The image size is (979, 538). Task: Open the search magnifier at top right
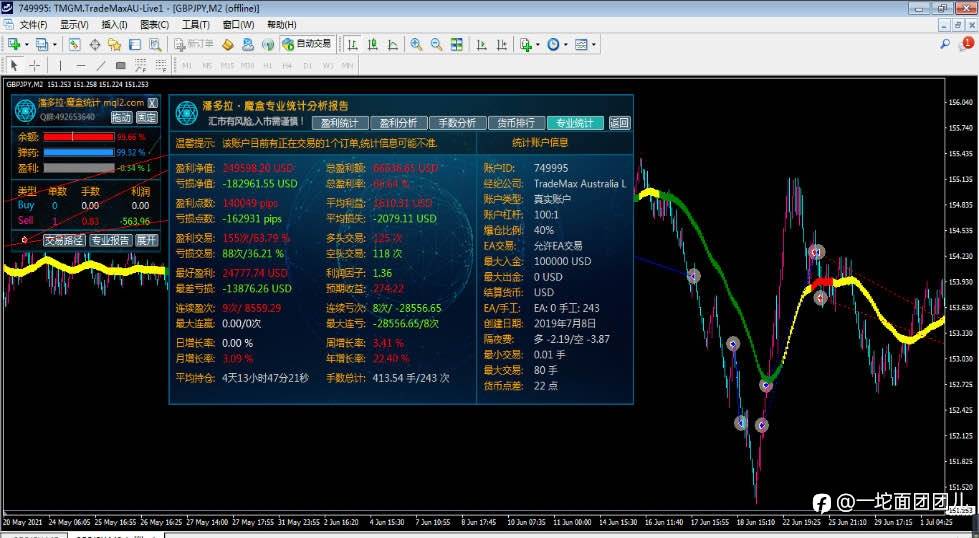[945, 44]
